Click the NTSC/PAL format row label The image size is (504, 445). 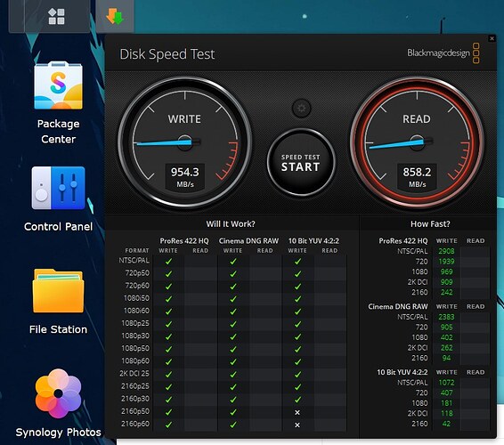coord(134,261)
